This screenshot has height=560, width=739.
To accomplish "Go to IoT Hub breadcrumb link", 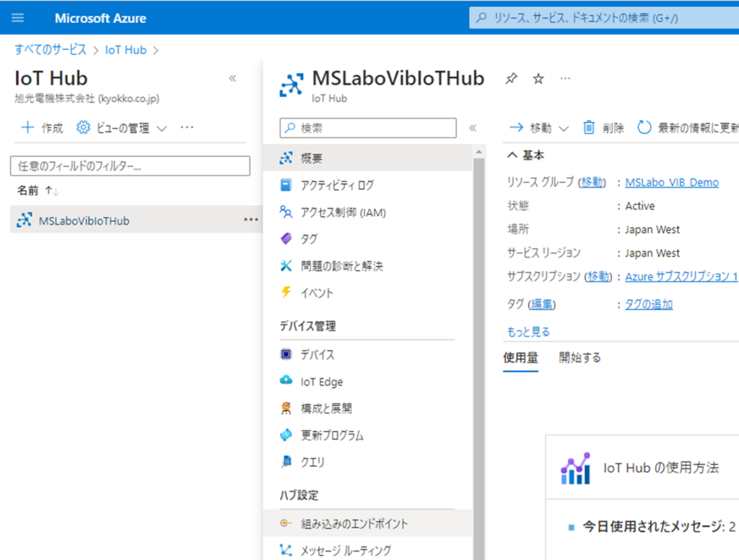I will [126, 50].
